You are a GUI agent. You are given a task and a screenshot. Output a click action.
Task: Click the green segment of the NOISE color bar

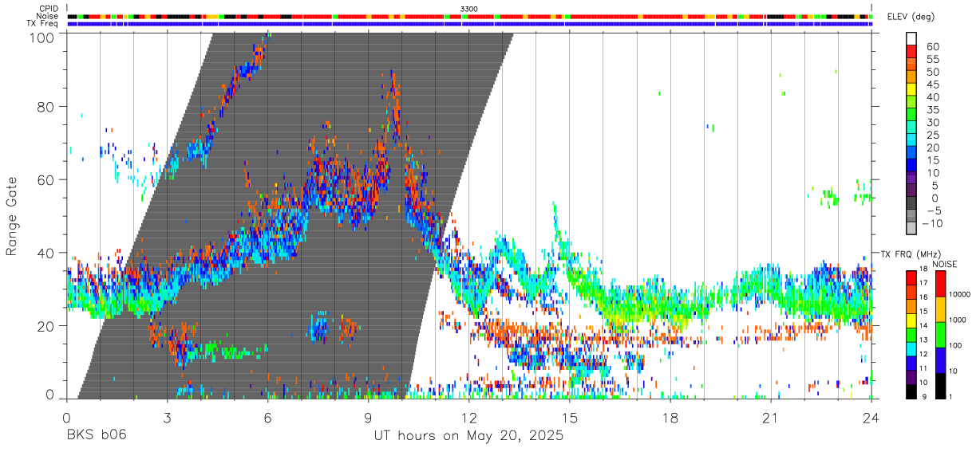pyautogui.click(x=940, y=335)
